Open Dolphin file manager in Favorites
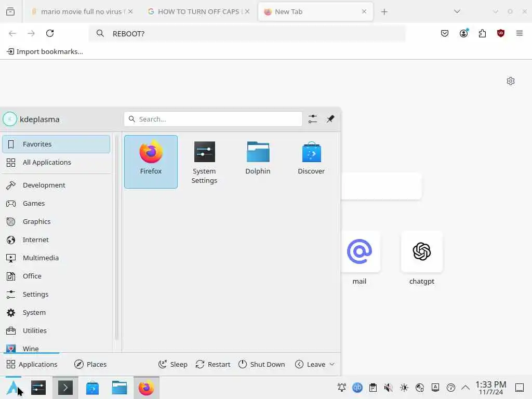 click(258, 162)
